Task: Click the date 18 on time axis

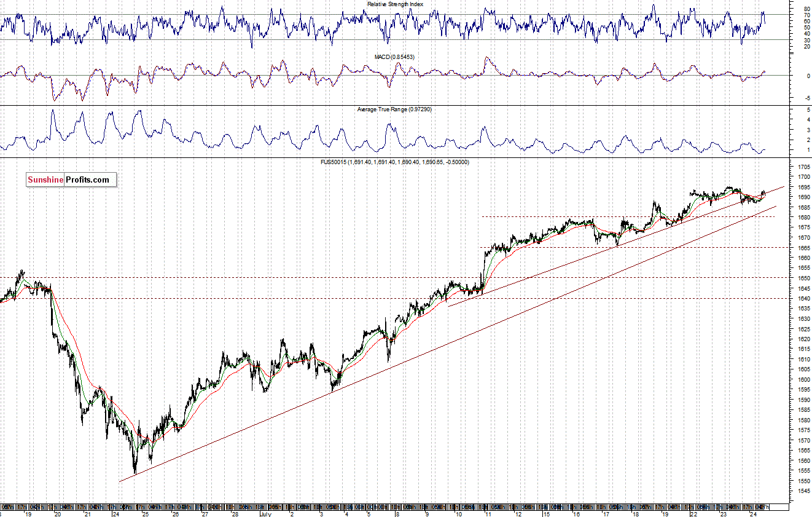Action: point(636,513)
